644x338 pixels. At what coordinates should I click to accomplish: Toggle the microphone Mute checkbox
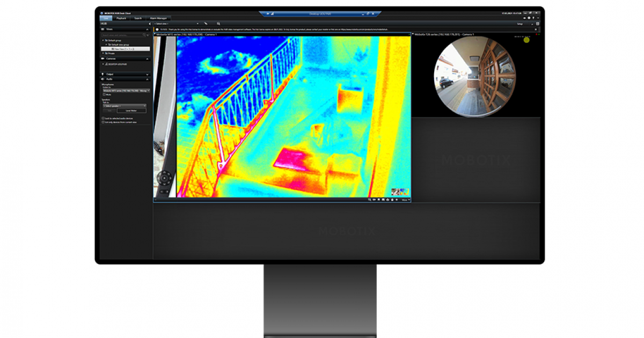[104, 94]
